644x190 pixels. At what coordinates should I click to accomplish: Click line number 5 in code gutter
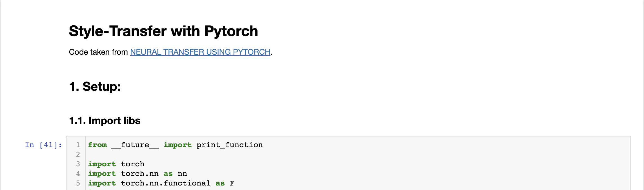(78, 183)
